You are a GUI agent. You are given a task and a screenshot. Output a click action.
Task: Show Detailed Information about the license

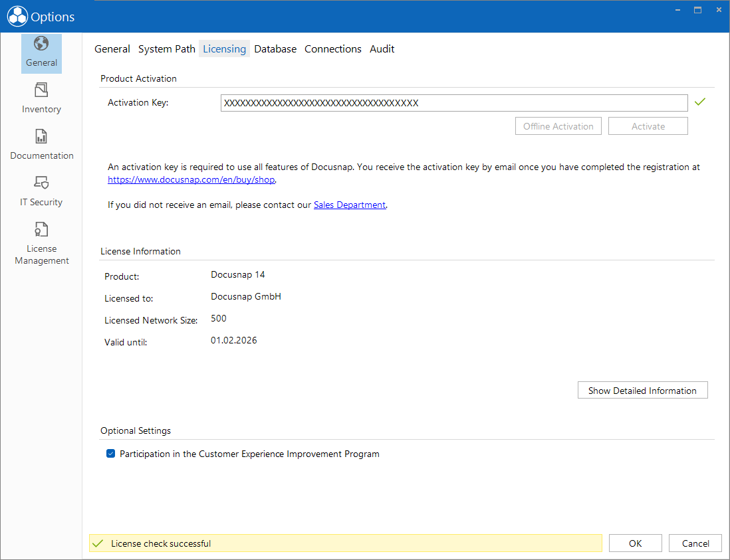tap(642, 390)
